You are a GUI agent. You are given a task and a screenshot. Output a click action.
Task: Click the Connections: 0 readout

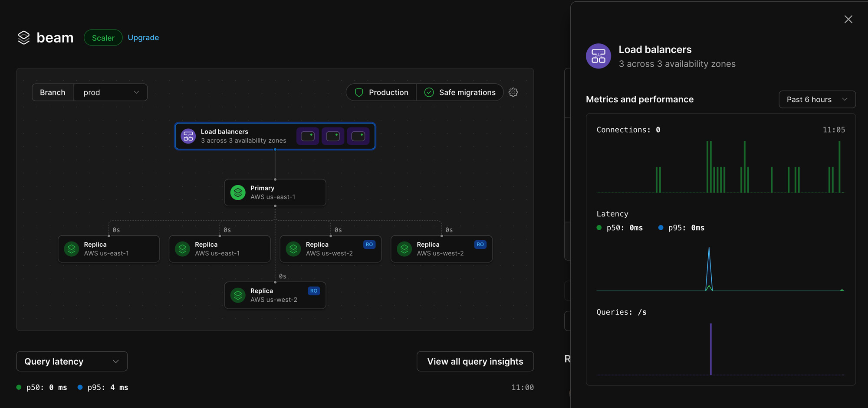pos(628,130)
